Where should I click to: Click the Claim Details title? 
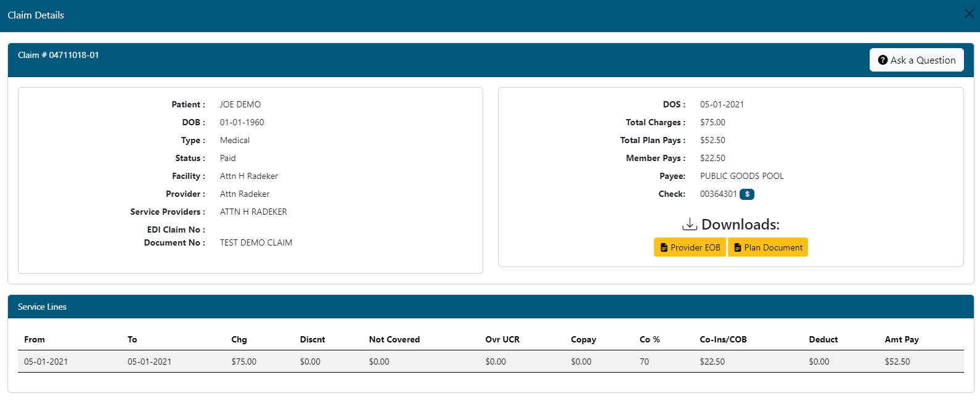pyautogui.click(x=36, y=15)
